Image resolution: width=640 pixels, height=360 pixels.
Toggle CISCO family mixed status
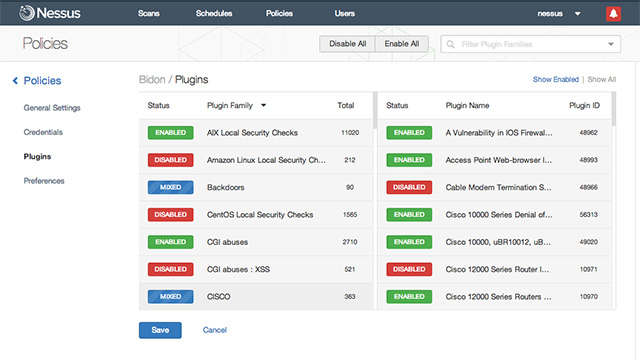pyautogui.click(x=171, y=297)
